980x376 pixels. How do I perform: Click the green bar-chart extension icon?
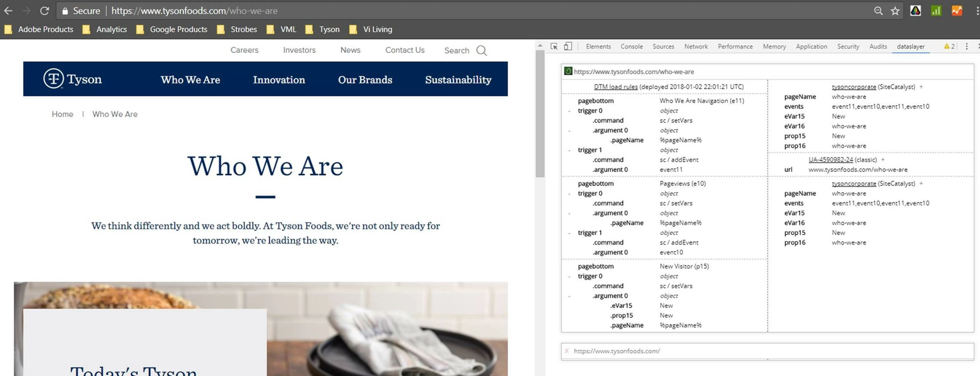click(x=936, y=11)
